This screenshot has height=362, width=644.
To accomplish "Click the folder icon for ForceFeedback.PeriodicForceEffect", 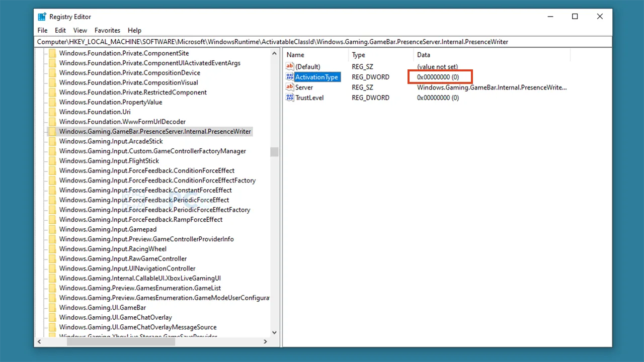I will point(52,200).
